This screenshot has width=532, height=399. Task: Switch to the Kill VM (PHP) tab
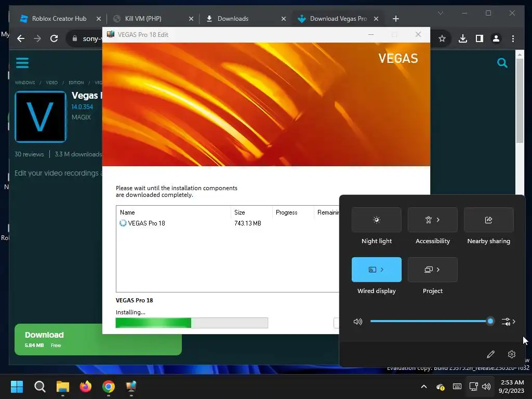point(143,19)
